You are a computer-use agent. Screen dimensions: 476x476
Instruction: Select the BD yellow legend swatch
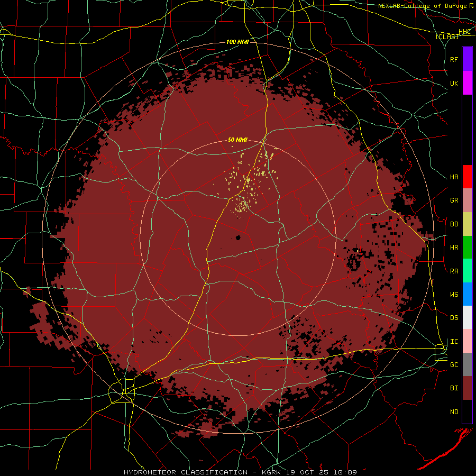(x=467, y=224)
